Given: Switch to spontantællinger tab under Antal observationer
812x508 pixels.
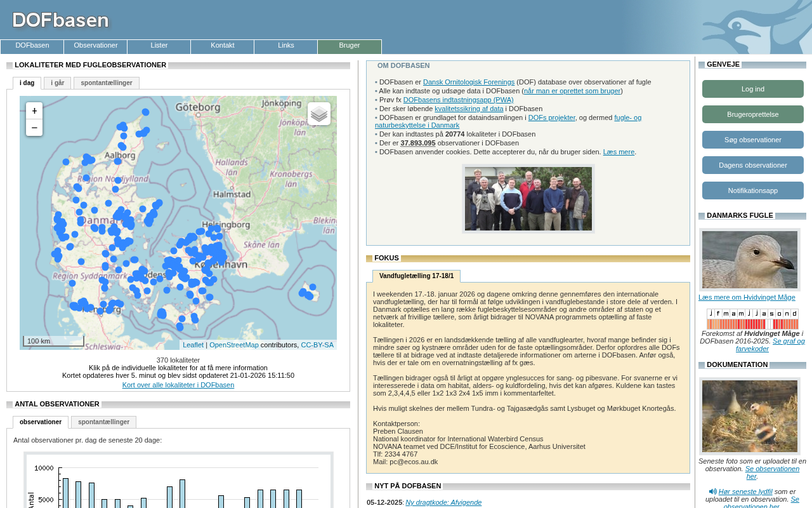Looking at the screenshot, I should pos(103,422).
